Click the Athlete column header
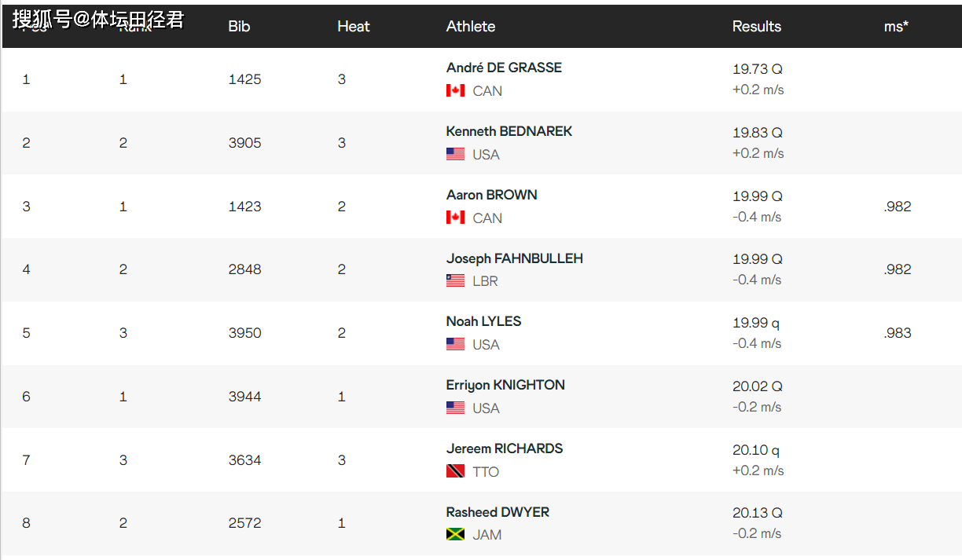This screenshot has height=560, width=962. pos(471,26)
